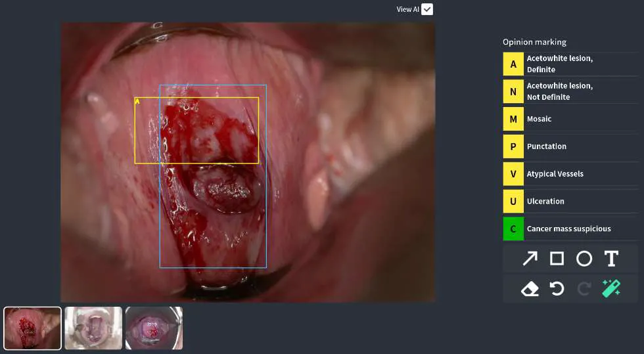This screenshot has height=354, width=644.
Task: Select the yellow A marking swatch
Action: click(513, 64)
